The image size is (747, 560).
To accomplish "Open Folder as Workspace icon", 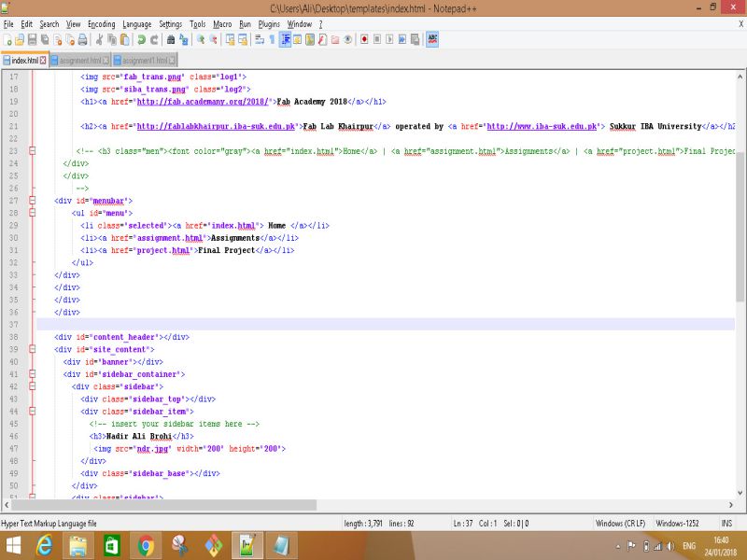I will click(335, 39).
